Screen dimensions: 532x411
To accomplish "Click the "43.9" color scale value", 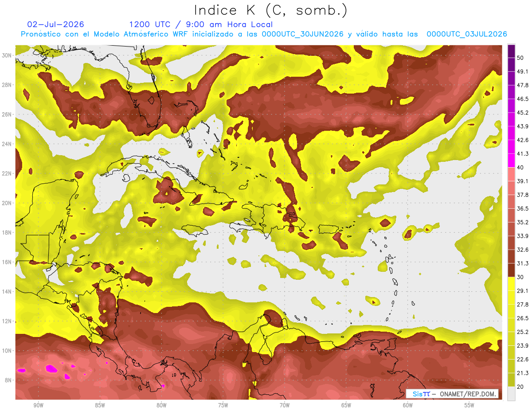I will pyautogui.click(x=523, y=126).
